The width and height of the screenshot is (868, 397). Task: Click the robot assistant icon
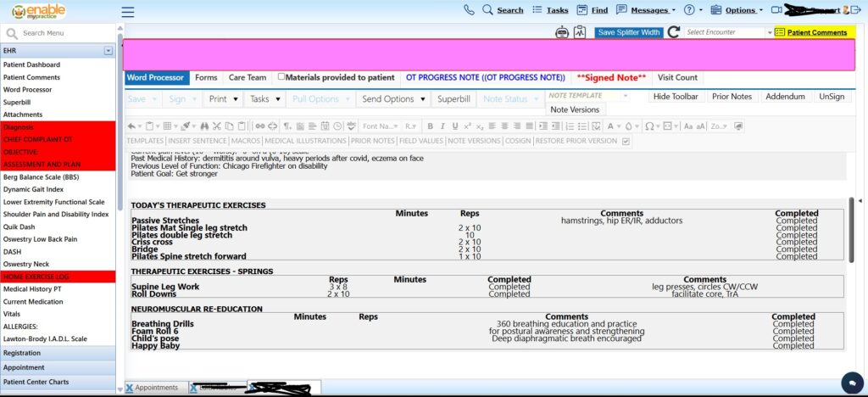(561, 32)
